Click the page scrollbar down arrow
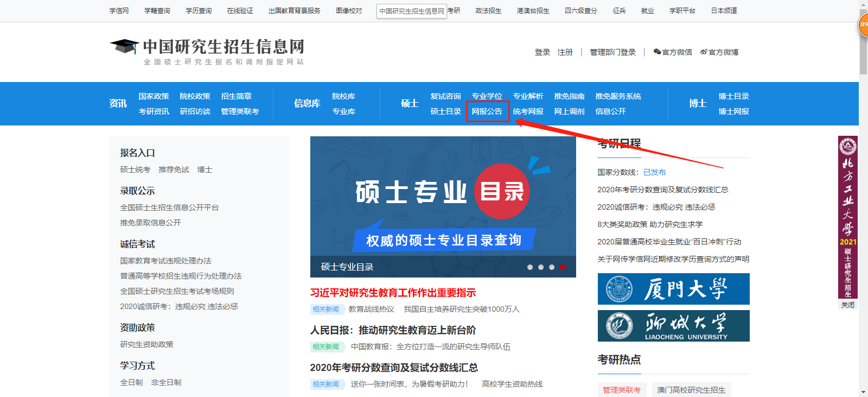This screenshot has height=397, width=868. [863, 392]
